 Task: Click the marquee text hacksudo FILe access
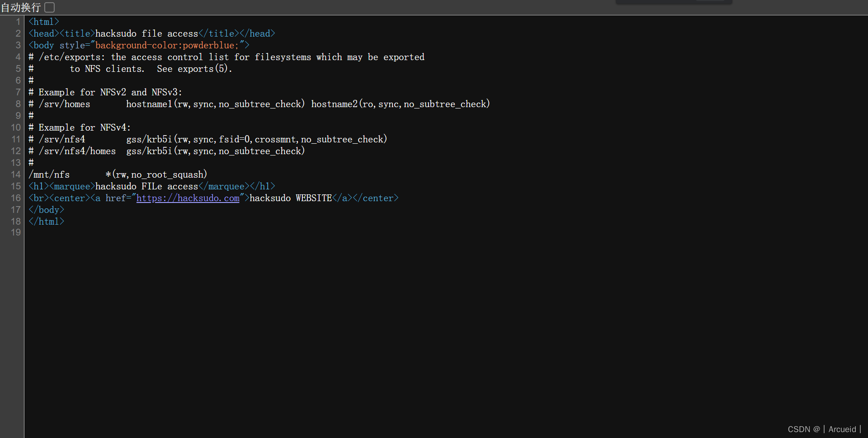(146, 186)
